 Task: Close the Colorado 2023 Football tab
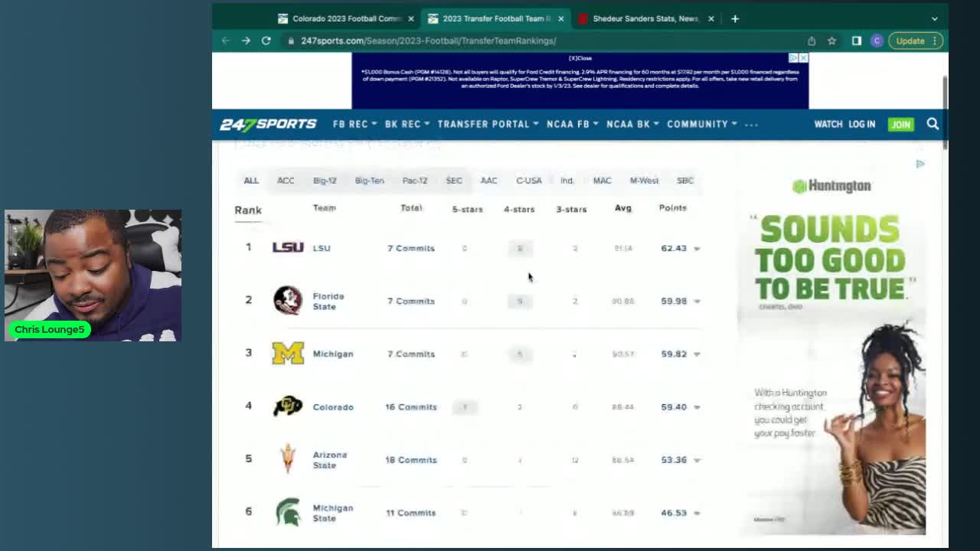tap(411, 18)
